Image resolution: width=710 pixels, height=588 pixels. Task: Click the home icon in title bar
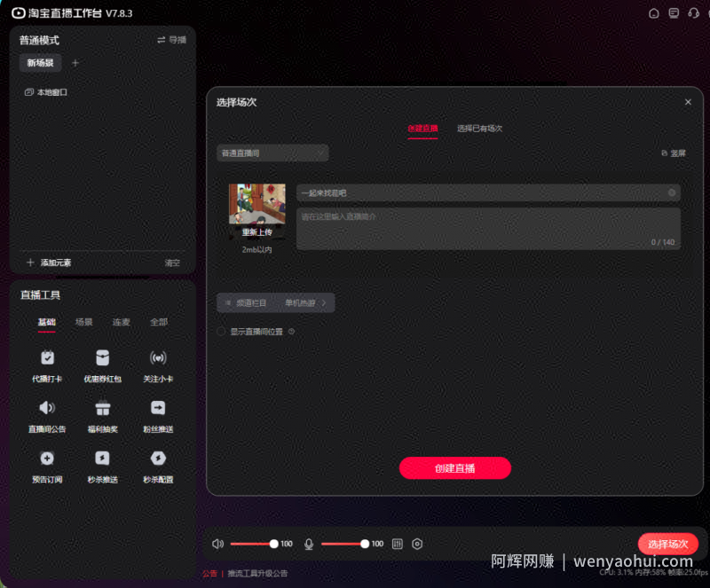[x=653, y=13]
